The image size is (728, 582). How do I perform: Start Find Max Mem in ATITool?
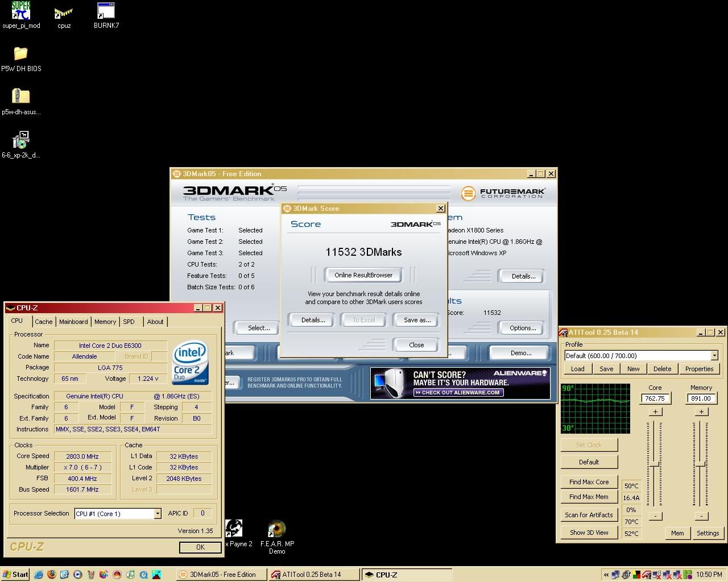[x=589, y=497]
